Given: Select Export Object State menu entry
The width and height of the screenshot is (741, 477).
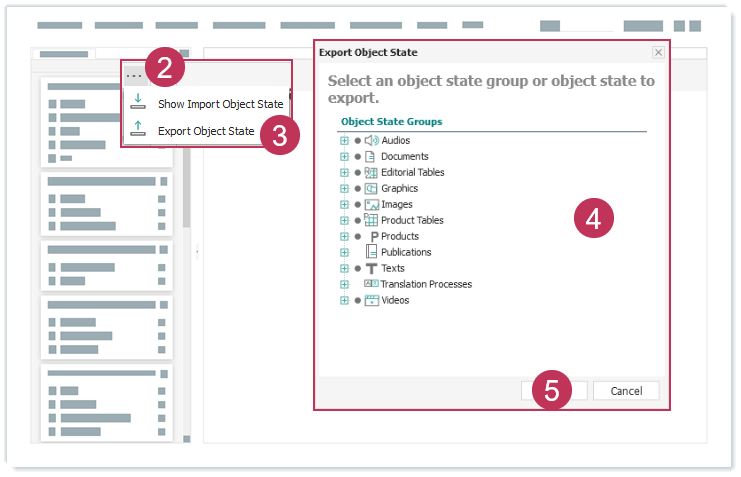Looking at the screenshot, I should coord(206,131).
